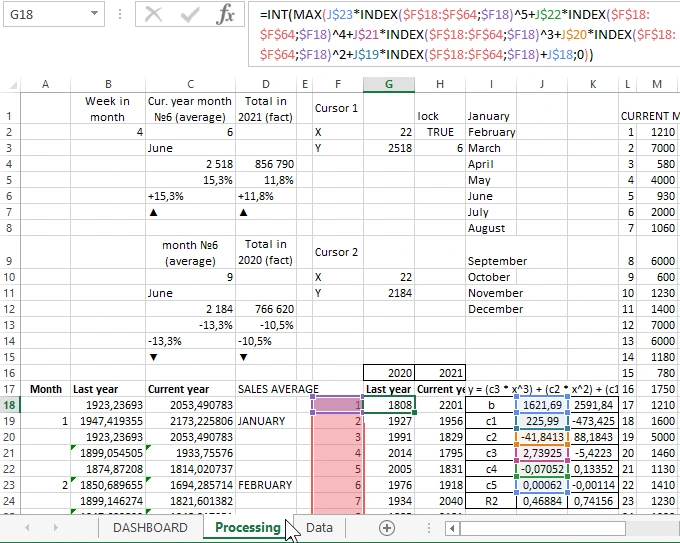Select column B header
The height and width of the screenshot is (543, 680).
click(108, 85)
